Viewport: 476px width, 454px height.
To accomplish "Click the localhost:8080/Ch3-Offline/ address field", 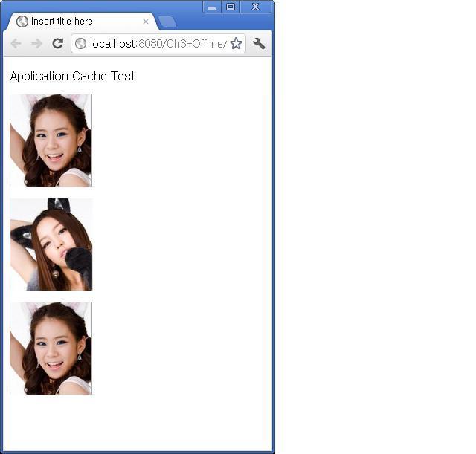I will click(x=158, y=44).
